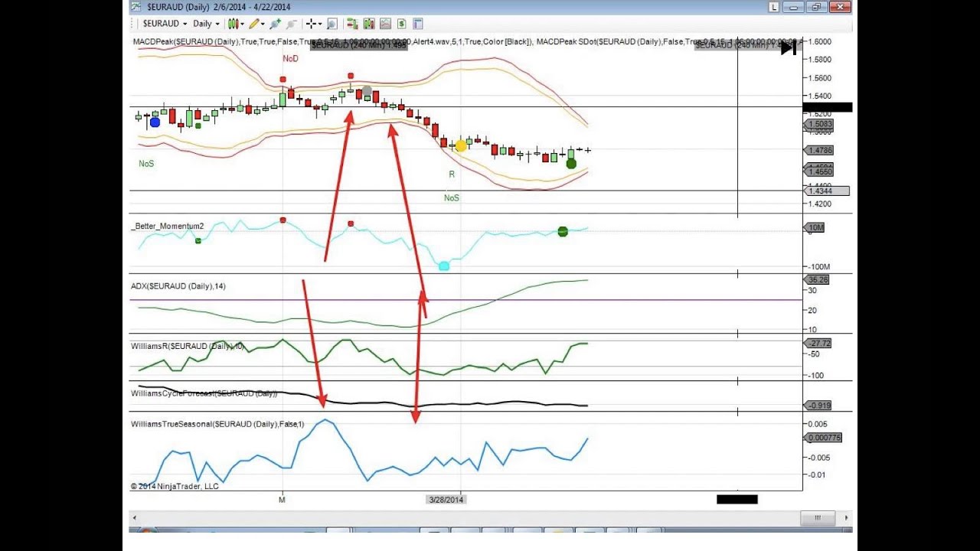Open the $EURAUD instrument selector dropdown
Image resolution: width=980 pixels, height=551 pixels.
(x=165, y=24)
